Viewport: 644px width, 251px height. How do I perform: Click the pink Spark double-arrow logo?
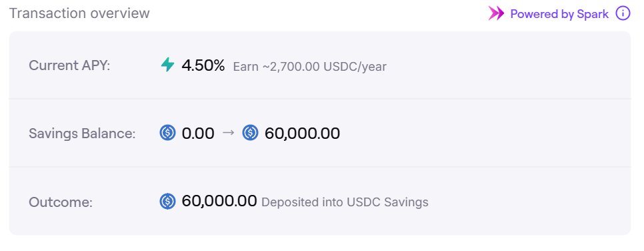[496, 13]
